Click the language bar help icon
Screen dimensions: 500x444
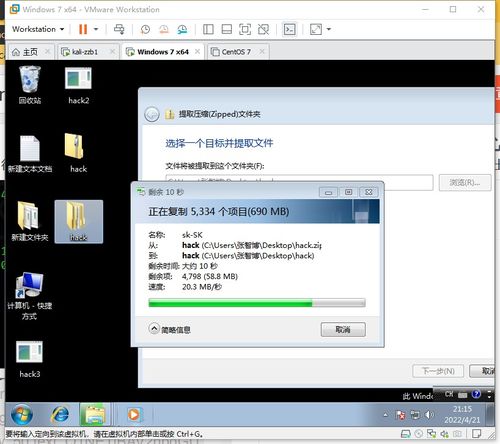click(x=476, y=395)
